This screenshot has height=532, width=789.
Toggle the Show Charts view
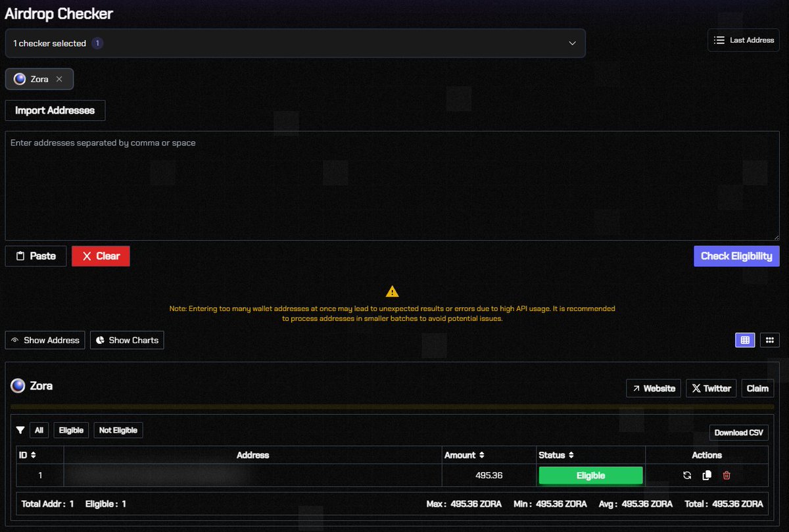127,340
